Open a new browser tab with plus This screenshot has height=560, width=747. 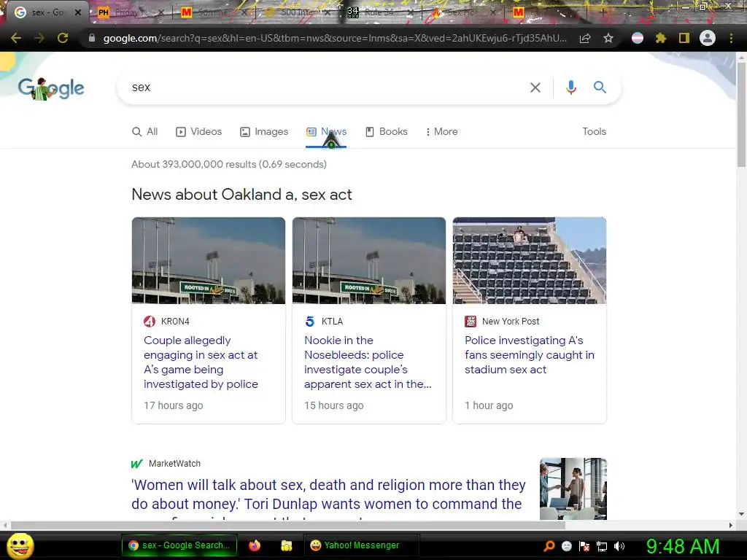point(603,12)
